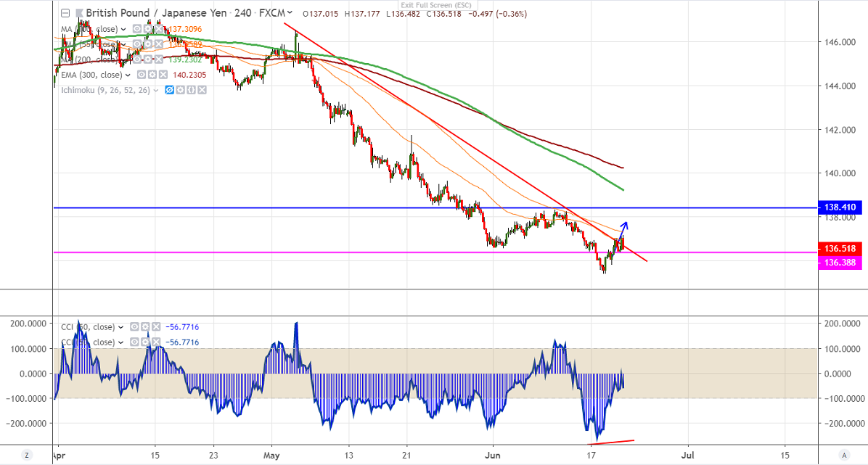Click the current price 136.518 red label
Viewport: 868px width, 465px height.
(840, 249)
